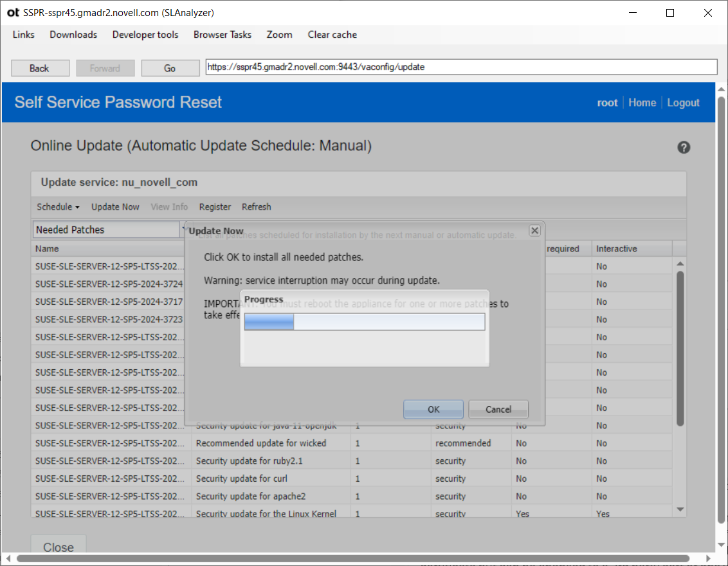Click the Logout link

tap(683, 102)
